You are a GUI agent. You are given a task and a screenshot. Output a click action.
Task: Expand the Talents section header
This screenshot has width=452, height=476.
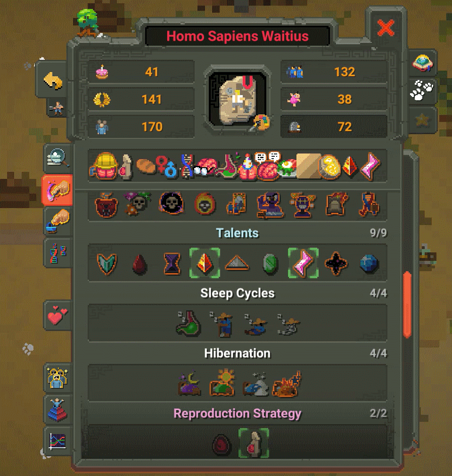coord(238,233)
